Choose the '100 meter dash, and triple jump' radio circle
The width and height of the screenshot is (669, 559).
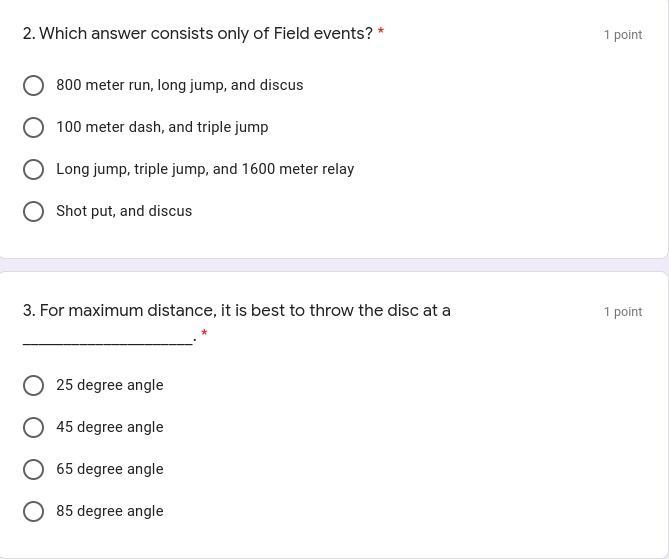pos(33,128)
